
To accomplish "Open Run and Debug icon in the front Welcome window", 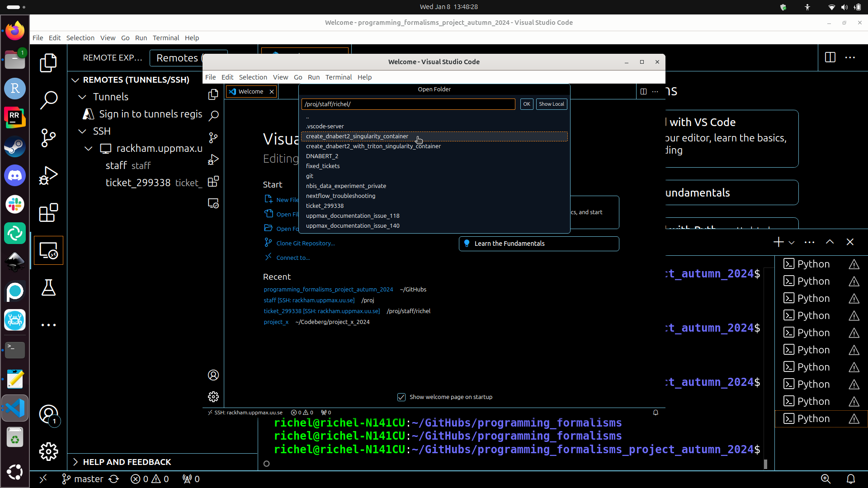I will (x=213, y=160).
